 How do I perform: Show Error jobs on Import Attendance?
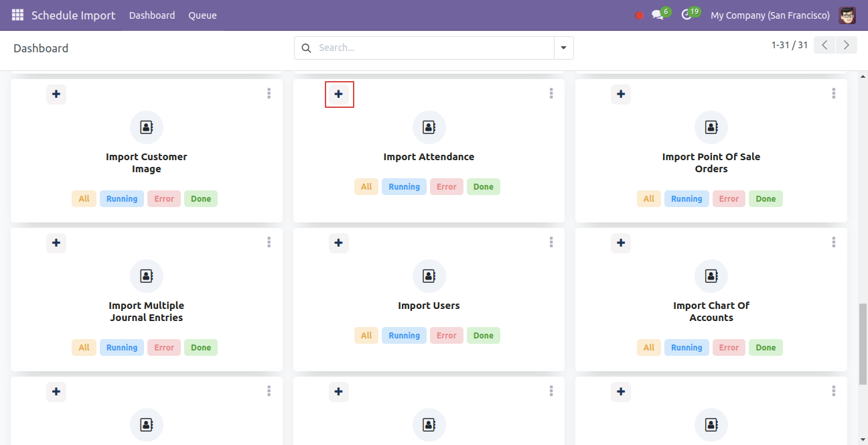click(447, 187)
